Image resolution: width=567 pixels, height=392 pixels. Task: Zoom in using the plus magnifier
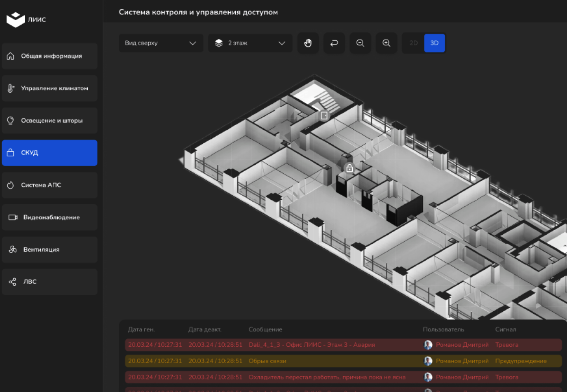pos(387,43)
